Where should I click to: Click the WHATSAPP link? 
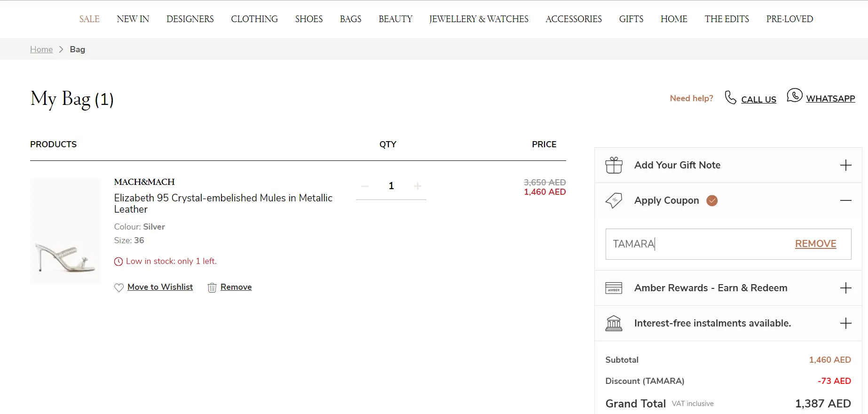(x=830, y=98)
